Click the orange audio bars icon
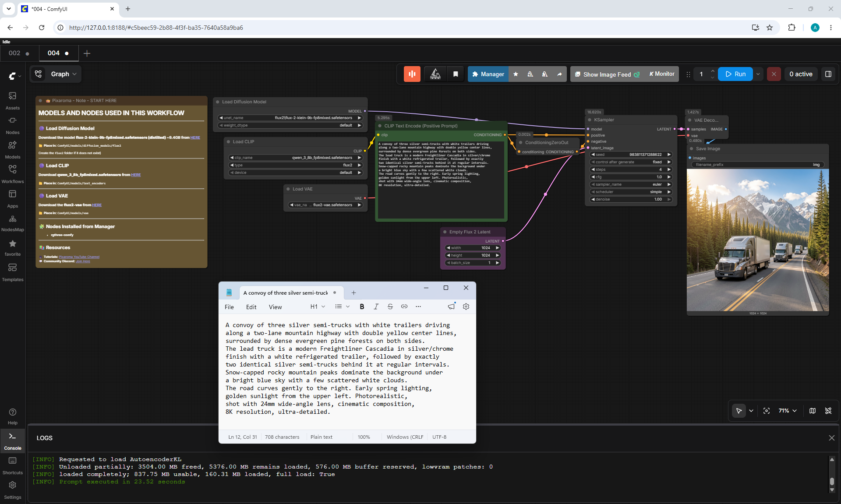Image resolution: width=841 pixels, height=504 pixels. [x=412, y=74]
